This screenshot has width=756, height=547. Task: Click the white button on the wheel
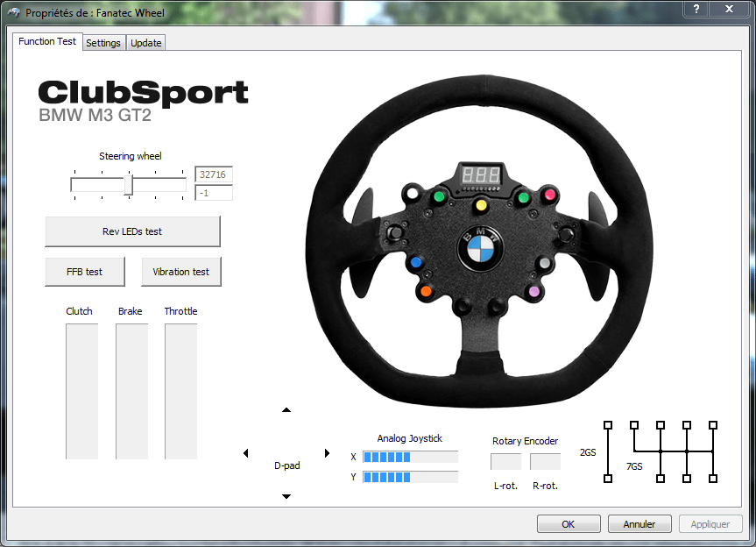click(413, 194)
